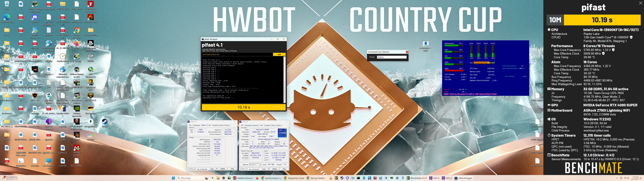644x181 pixels.
Task: Select the Discord desktop shortcut
Action: [35, 18]
